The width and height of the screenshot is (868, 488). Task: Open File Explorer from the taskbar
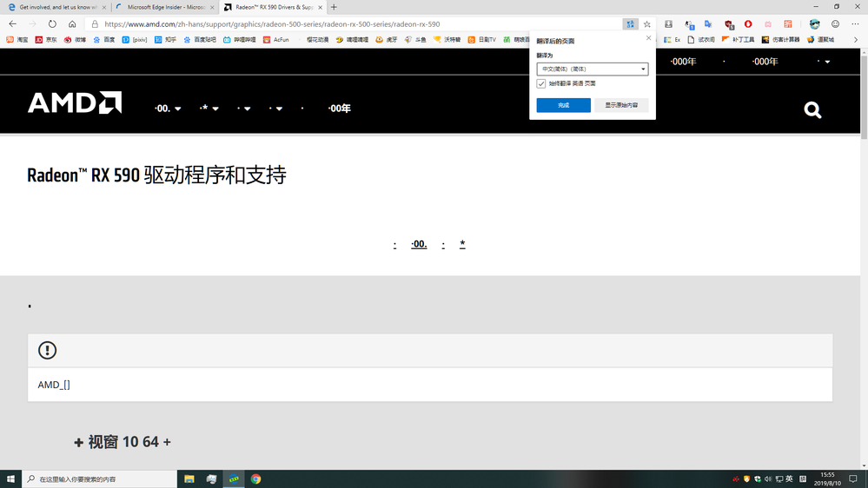pyautogui.click(x=189, y=479)
